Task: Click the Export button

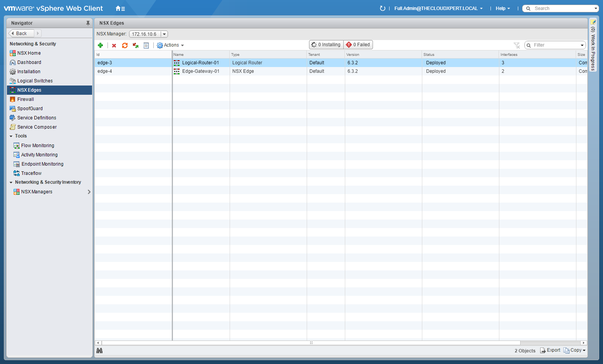Action: pyautogui.click(x=550, y=350)
